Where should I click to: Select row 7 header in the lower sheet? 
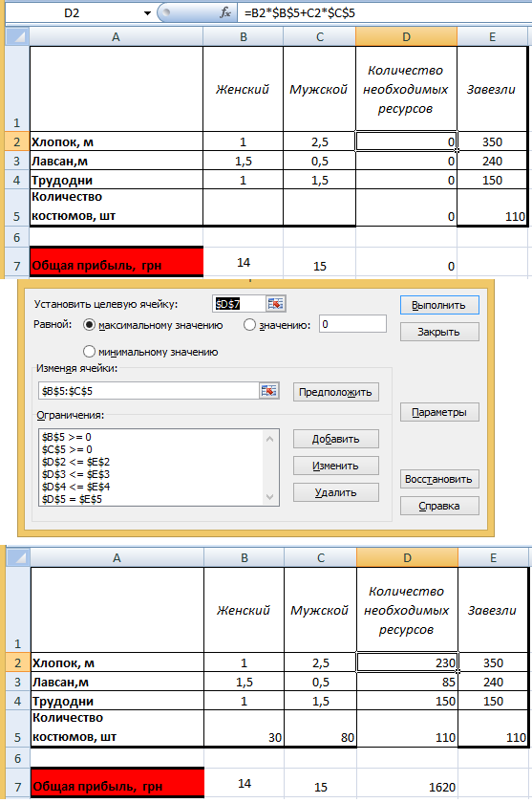coord(18,783)
